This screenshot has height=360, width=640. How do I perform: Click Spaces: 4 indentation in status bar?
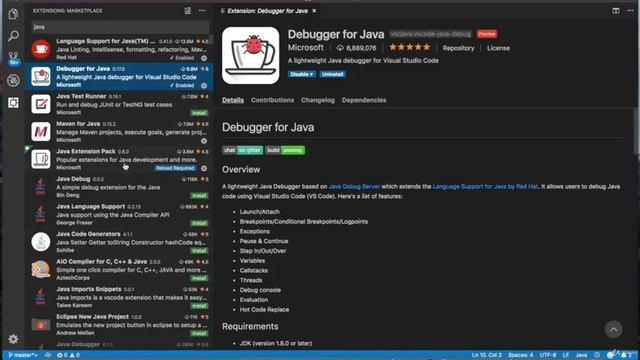point(520,355)
